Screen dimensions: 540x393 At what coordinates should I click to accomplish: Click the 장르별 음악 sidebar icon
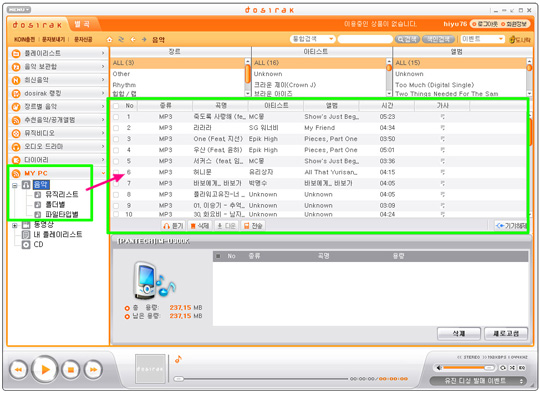(x=16, y=107)
